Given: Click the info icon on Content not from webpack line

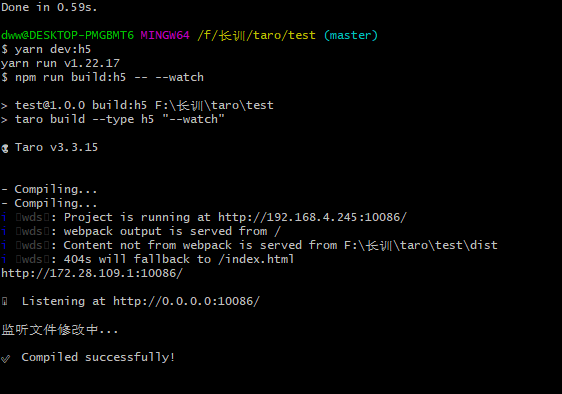Looking at the screenshot, I should coord(4,245).
